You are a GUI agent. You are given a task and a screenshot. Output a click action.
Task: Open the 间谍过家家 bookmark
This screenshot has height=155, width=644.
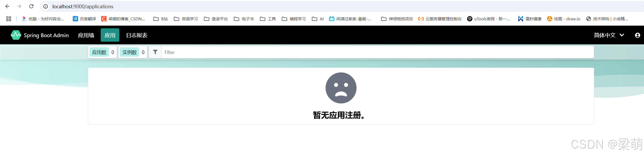pyautogui.click(x=350, y=19)
